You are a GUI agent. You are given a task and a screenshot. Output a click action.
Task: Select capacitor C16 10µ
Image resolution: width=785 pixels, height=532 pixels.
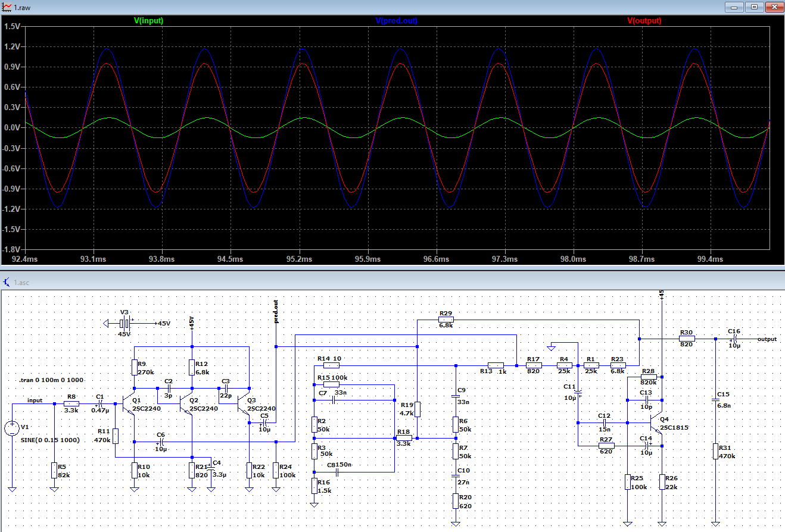[x=734, y=339]
